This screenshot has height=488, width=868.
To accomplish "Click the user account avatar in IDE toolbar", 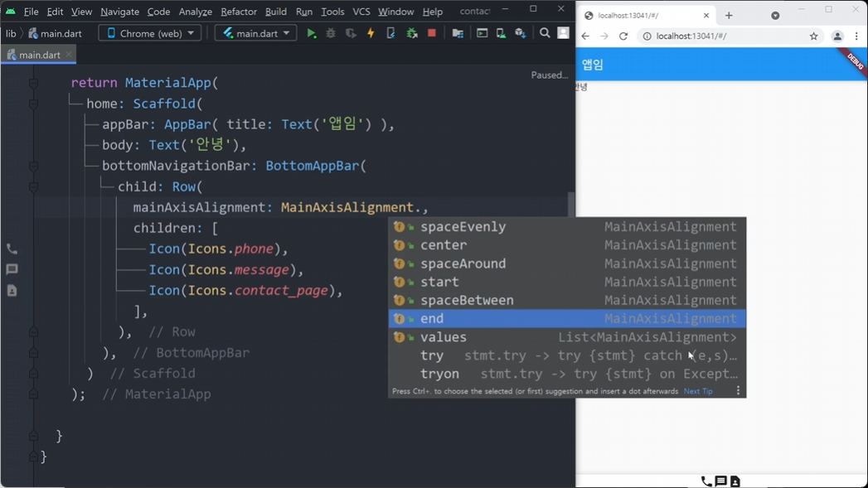I will coord(563,33).
